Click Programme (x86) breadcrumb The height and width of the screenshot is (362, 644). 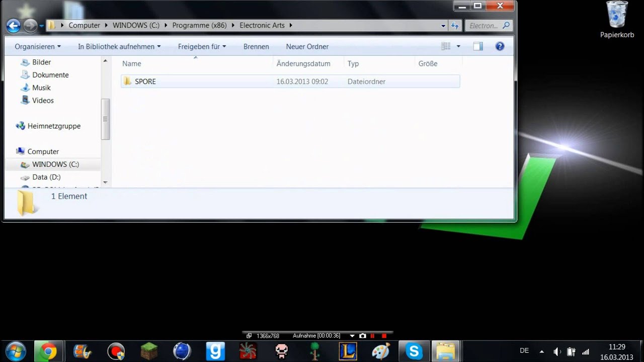tap(199, 25)
